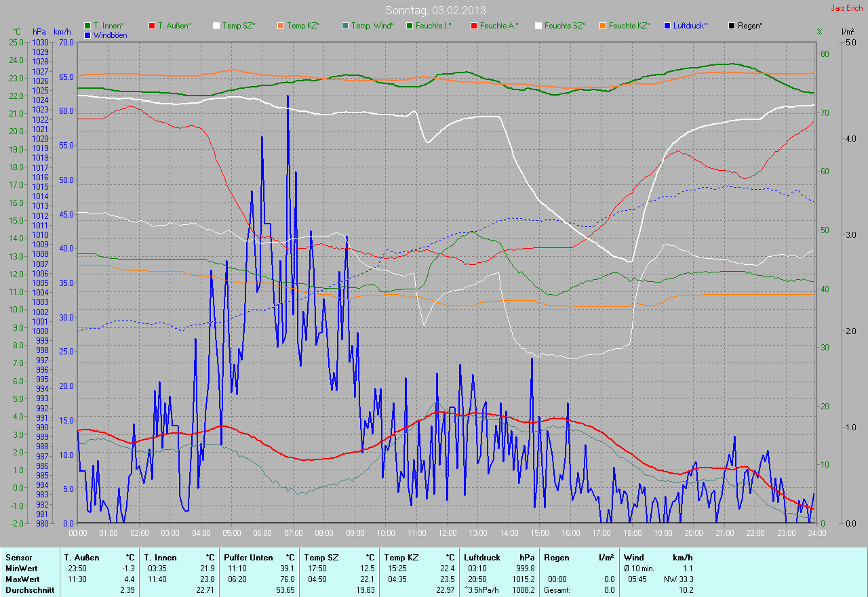
Task: Click the black Regen legend swatch
Action: pos(732,26)
